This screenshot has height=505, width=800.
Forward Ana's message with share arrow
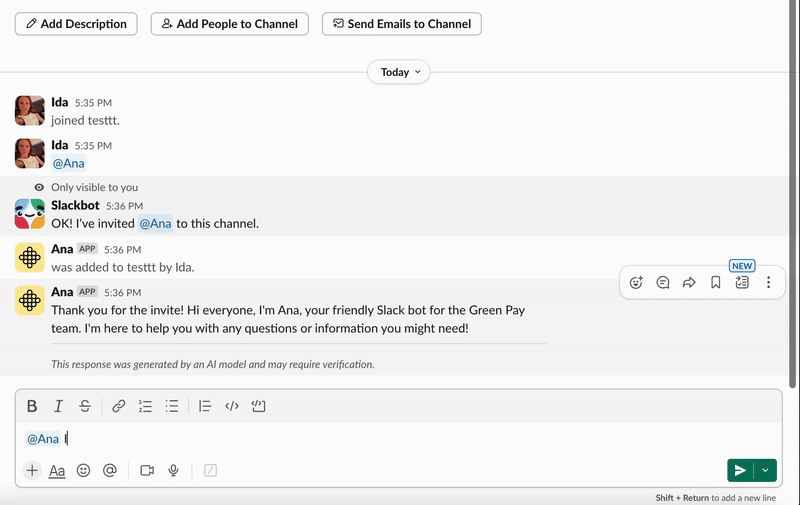689,282
